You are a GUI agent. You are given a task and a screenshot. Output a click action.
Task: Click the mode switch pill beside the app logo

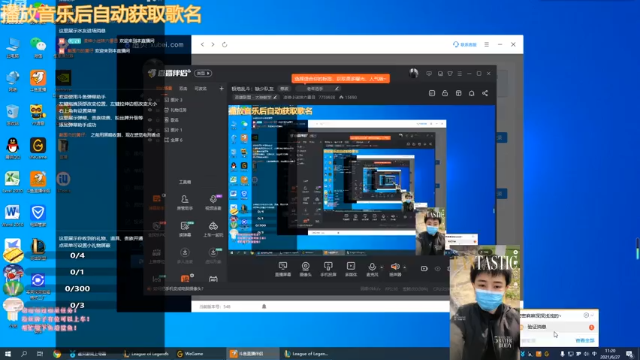(203, 73)
